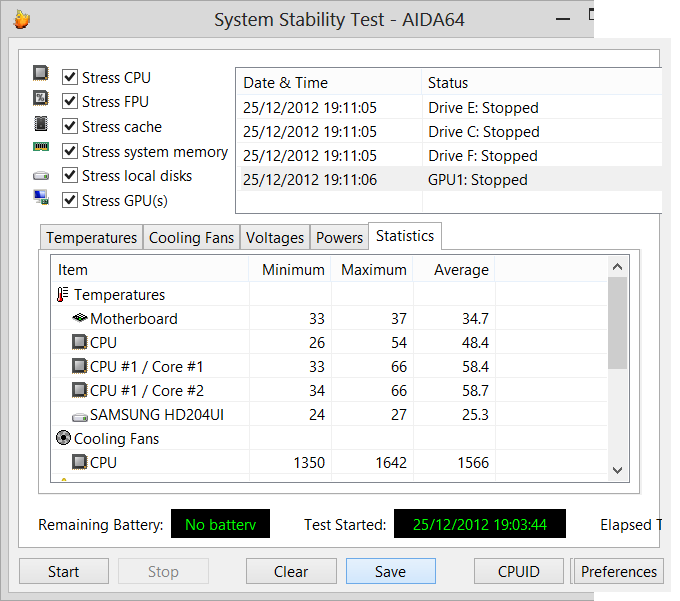Click the AIDA64 flame icon in title bar
Image resolution: width=680 pixels, height=601 pixels.
click(21, 19)
